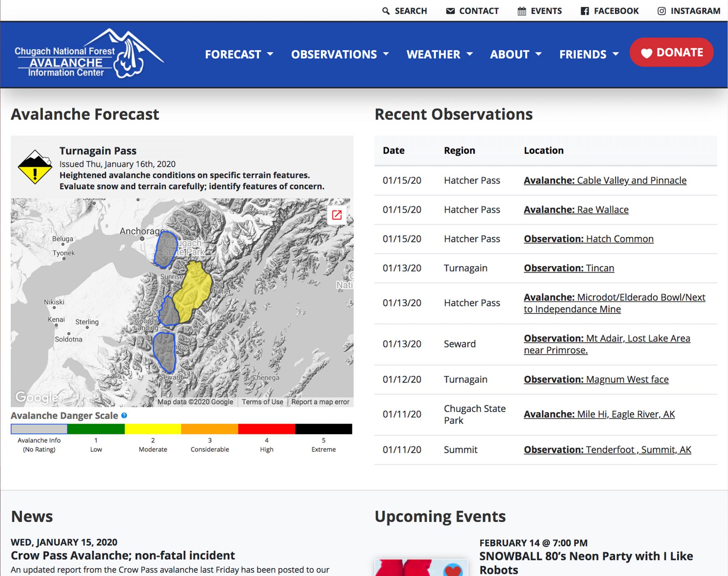Click the Anchorage label on map

tap(142, 231)
